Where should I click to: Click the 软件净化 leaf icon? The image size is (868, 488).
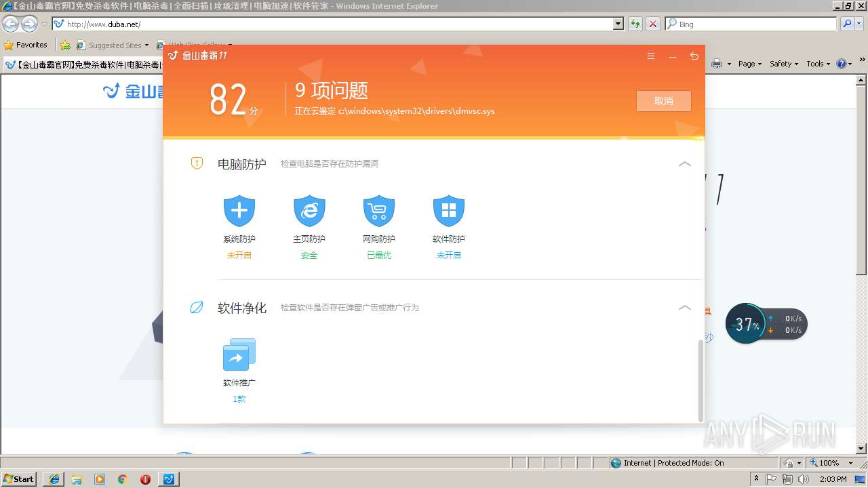click(x=197, y=308)
